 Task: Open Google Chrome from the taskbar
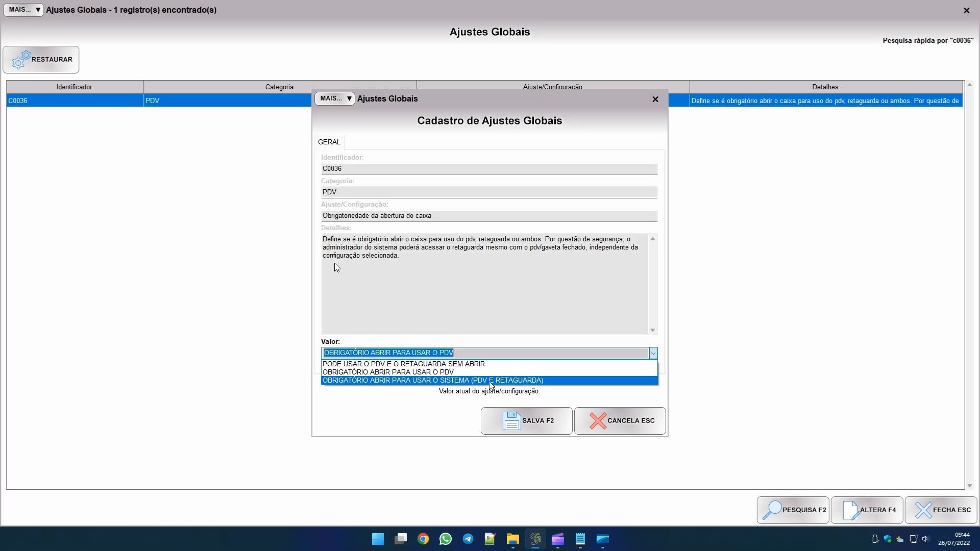pyautogui.click(x=423, y=539)
